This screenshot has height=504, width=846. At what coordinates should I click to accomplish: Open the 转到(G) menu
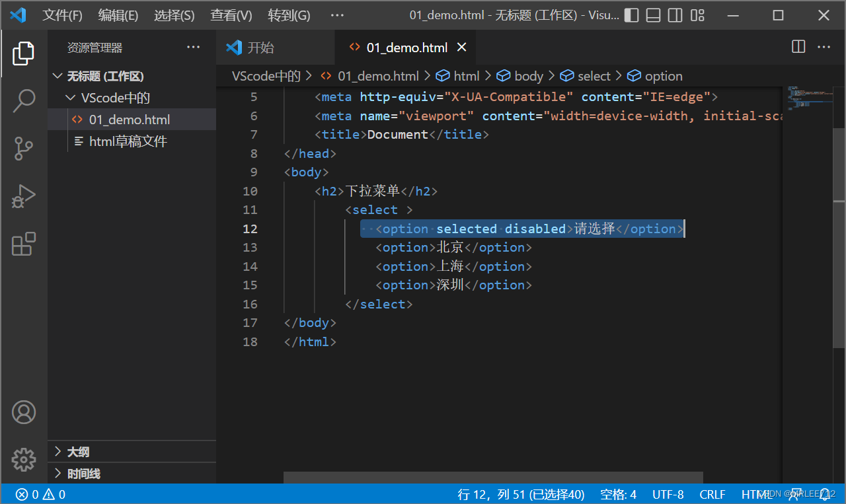[289, 15]
